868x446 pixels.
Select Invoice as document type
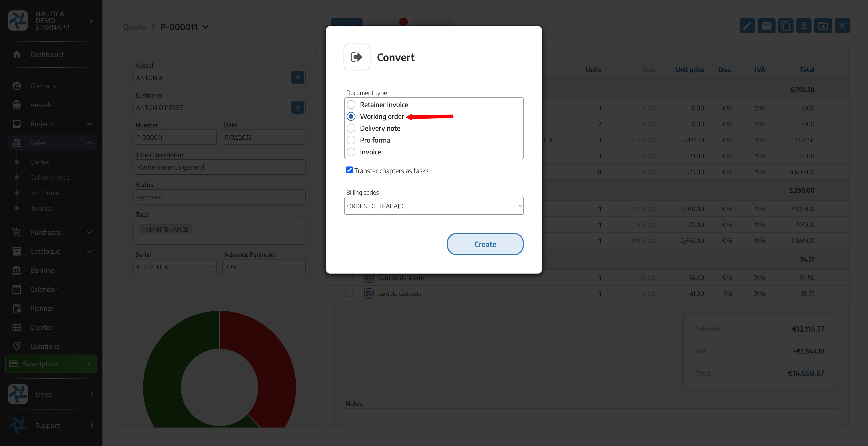(351, 152)
